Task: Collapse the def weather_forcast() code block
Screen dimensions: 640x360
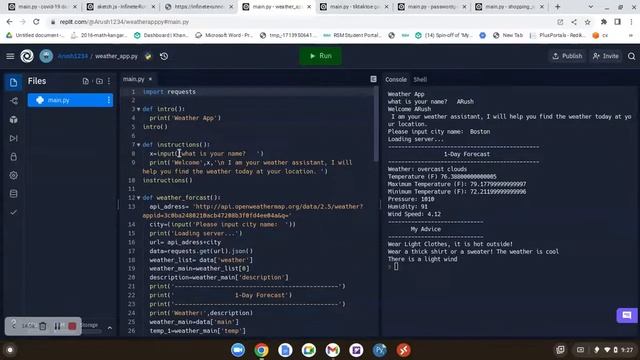Action: [x=138, y=198]
